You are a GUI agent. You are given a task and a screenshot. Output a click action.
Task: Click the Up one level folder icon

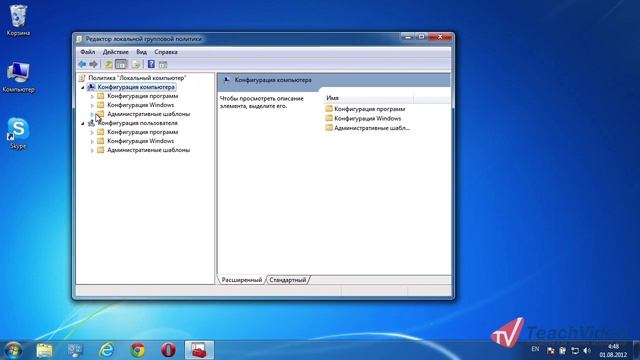click(x=108, y=64)
